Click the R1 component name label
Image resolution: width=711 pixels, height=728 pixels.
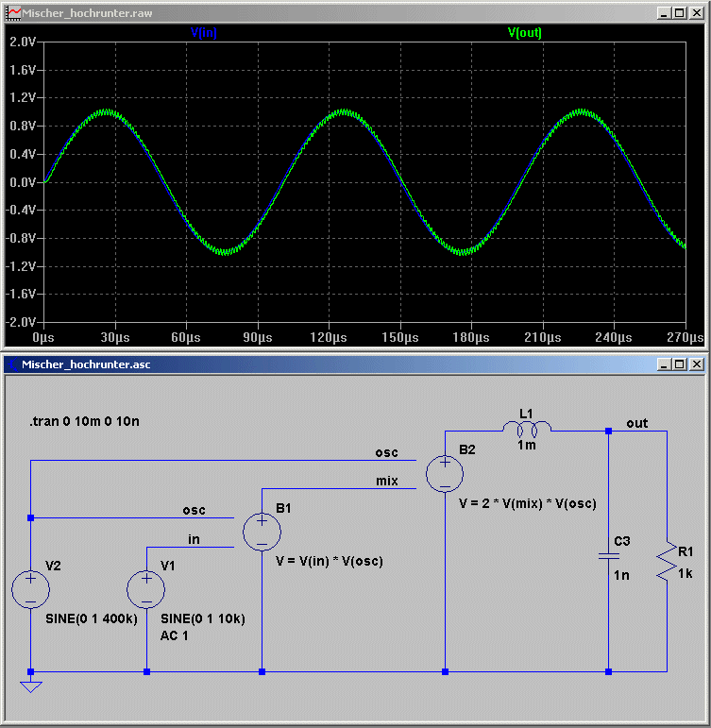686,551
